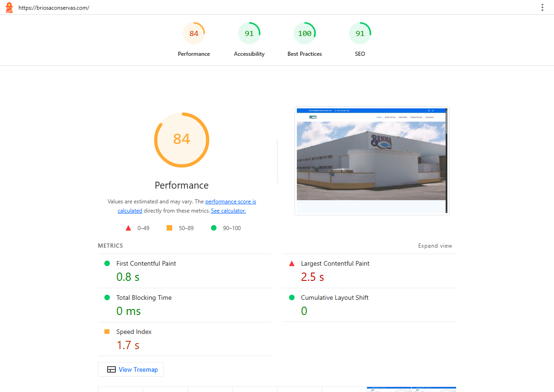Viewport: 554px width, 392px height.
Task: Click the Lighthouse logo icon
Action: pyautogui.click(x=9, y=7)
